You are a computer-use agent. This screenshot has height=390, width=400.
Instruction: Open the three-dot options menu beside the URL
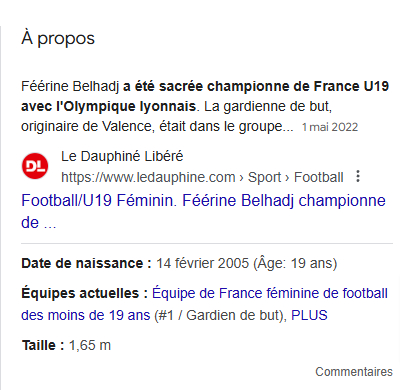[x=358, y=176]
